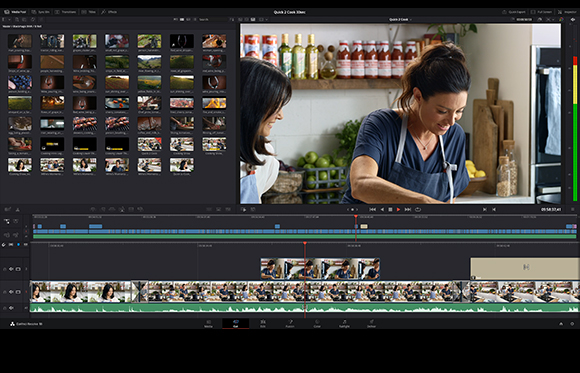Open the bin list dropdown arrow
This screenshot has height=373, width=580.
(10, 19)
